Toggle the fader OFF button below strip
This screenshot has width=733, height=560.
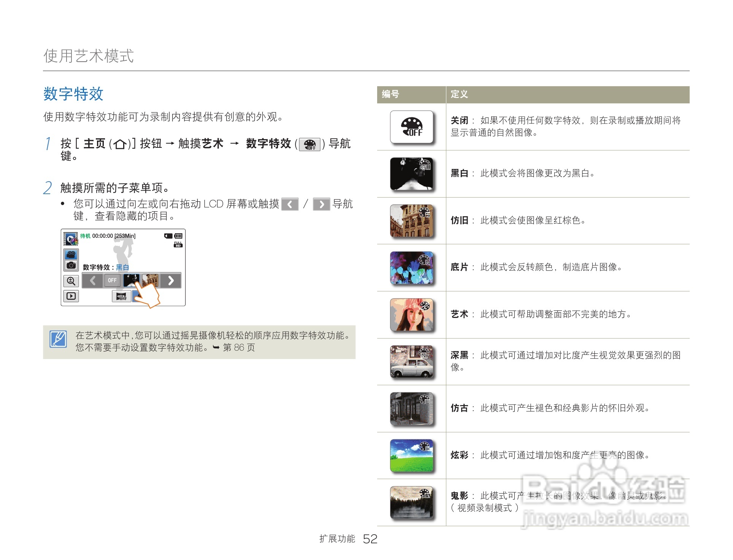point(121,296)
